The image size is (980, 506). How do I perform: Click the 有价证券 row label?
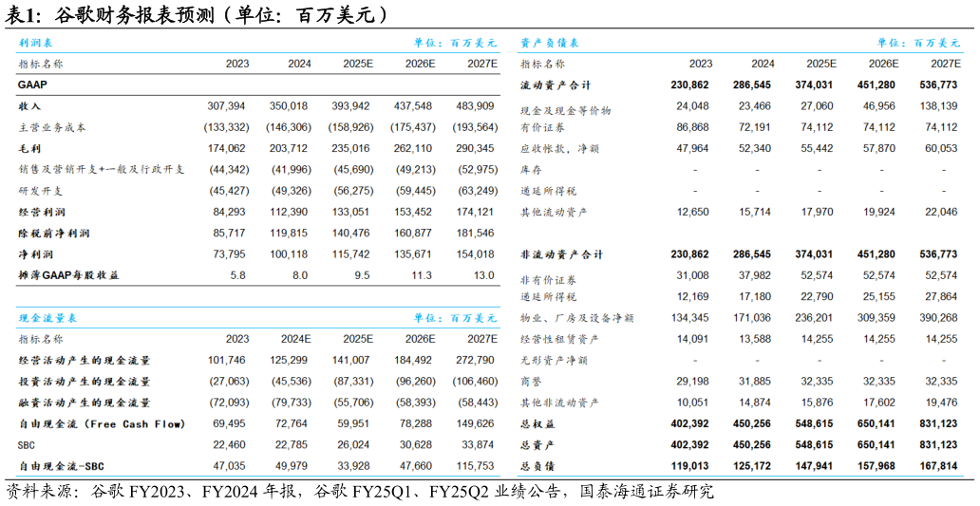tap(542, 127)
